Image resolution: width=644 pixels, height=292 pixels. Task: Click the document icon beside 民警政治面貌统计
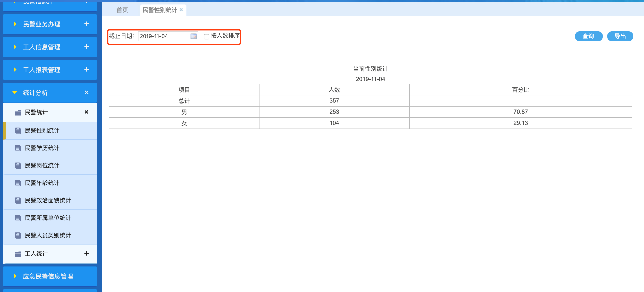pos(18,201)
